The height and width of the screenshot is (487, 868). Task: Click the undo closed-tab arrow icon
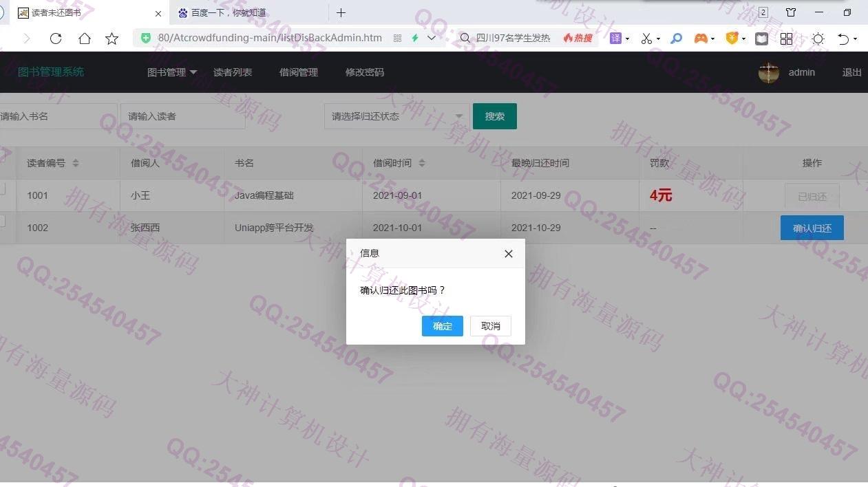[x=843, y=39]
